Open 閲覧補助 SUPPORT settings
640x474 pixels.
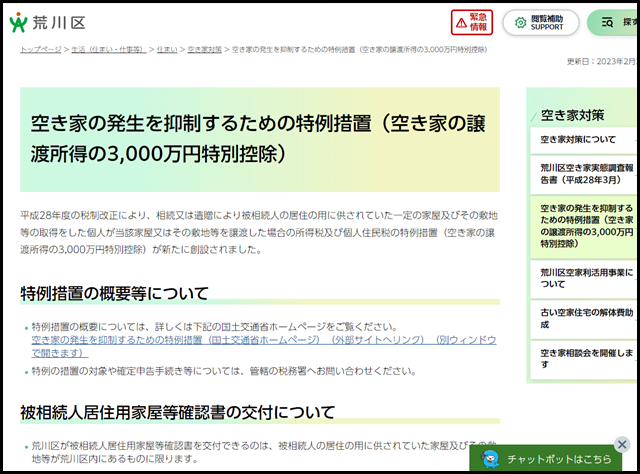pos(541,22)
